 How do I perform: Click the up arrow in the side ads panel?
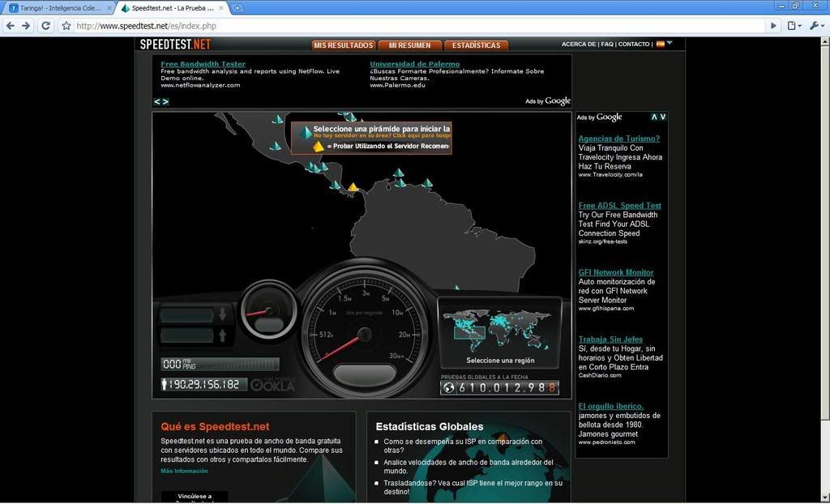(x=654, y=117)
